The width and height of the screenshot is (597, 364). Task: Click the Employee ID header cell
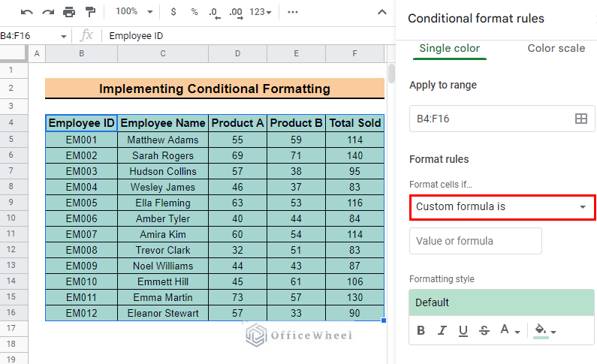coord(82,123)
